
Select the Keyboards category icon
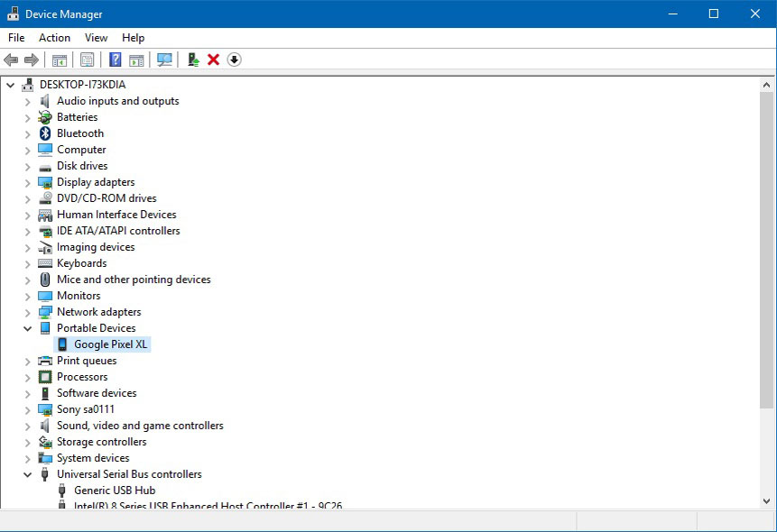pos(45,263)
